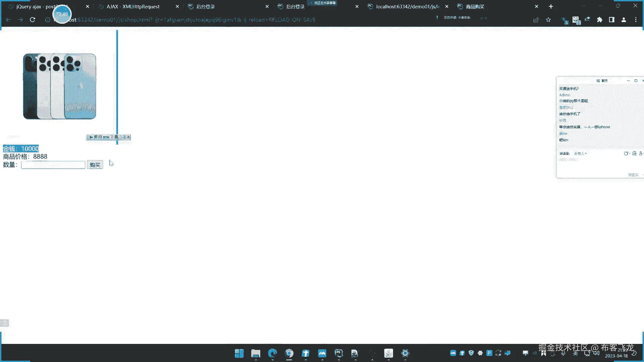
Task: Open the browser extensions puzzle icon
Action: pyautogui.click(x=600, y=20)
